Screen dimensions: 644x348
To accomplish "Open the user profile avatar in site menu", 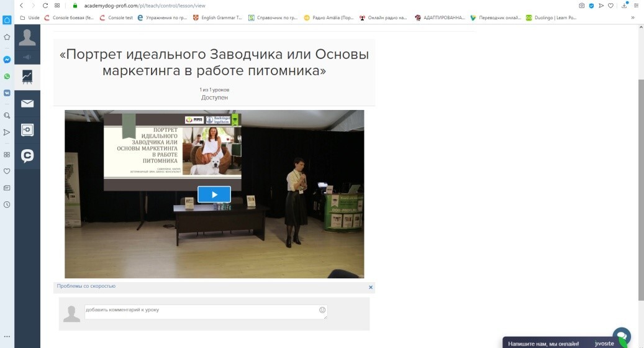I will [27, 37].
